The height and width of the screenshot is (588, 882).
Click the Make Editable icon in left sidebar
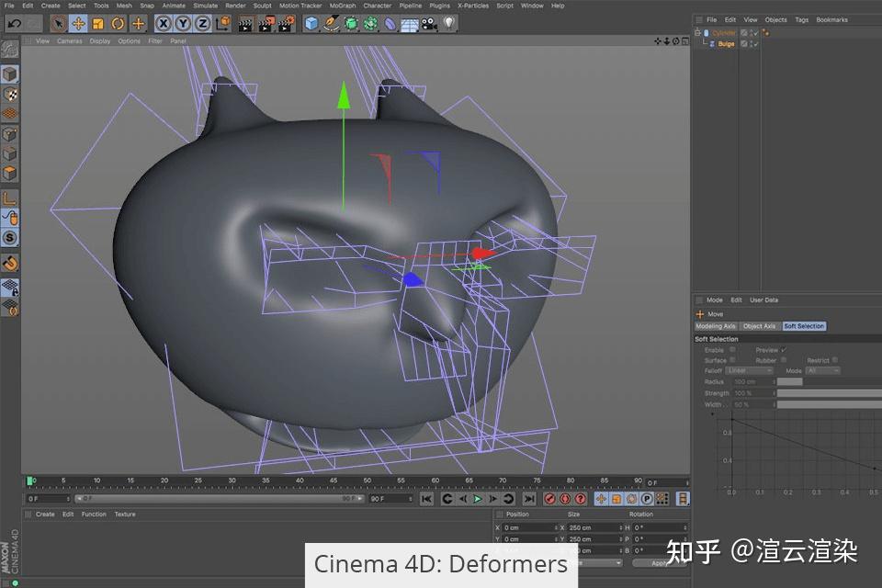click(x=9, y=51)
